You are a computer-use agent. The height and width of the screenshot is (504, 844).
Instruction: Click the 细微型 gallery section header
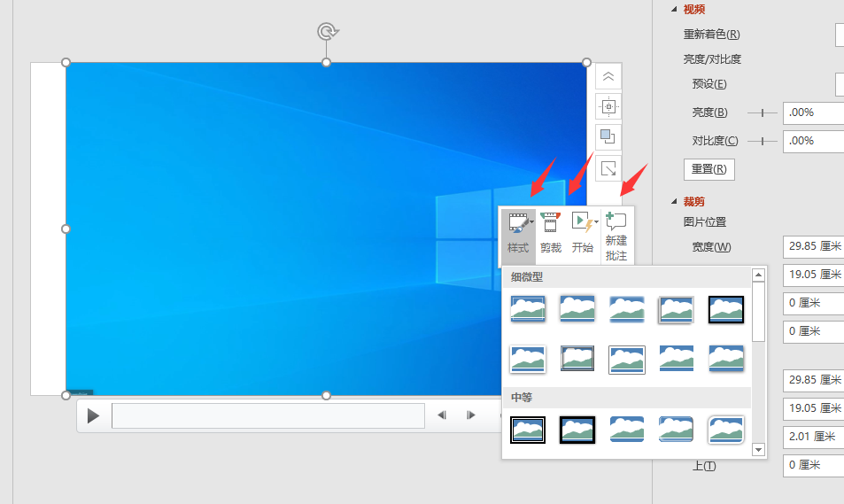click(x=626, y=276)
